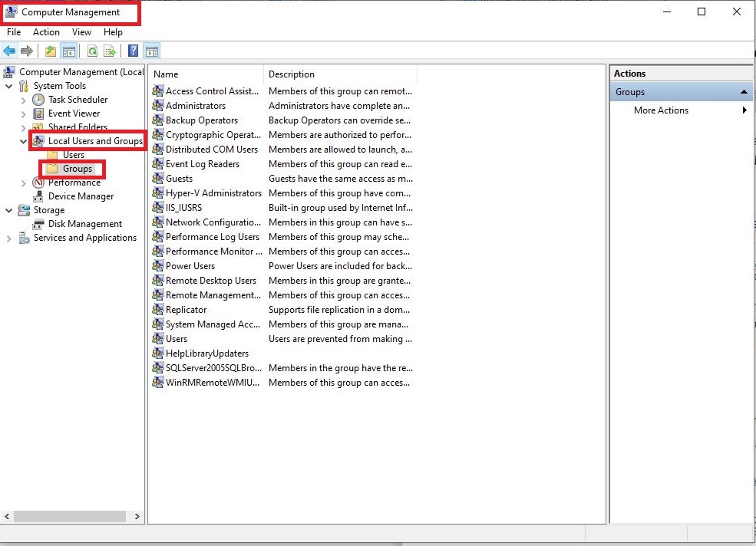Open the File menu
This screenshot has height=546, width=756.
point(14,32)
